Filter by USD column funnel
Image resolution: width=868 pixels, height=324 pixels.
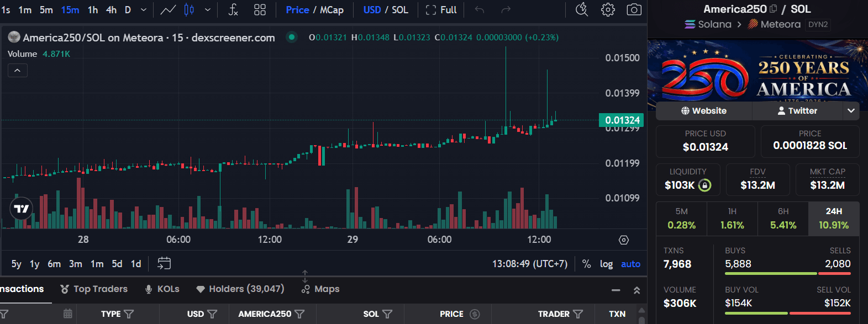pos(212,314)
